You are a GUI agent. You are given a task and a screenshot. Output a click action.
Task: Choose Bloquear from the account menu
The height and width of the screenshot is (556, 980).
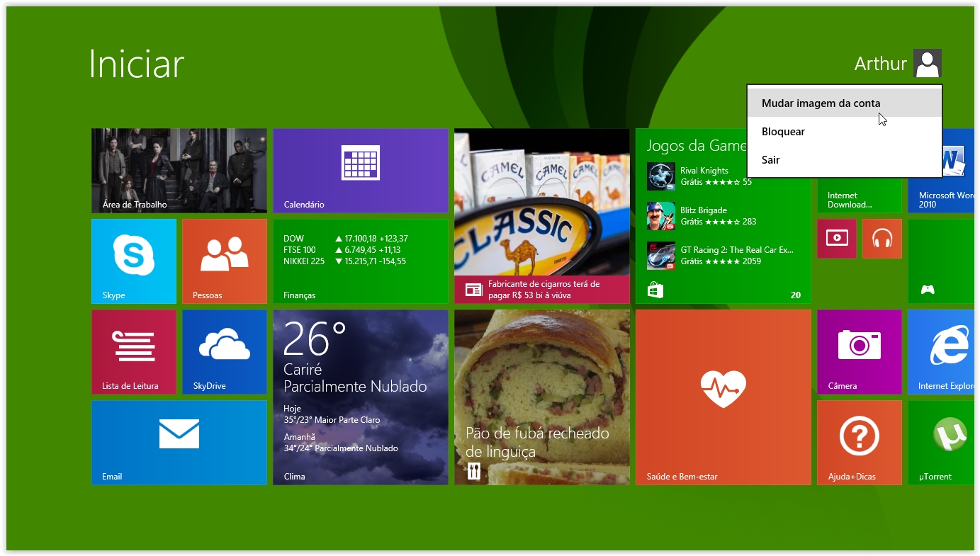845,132
